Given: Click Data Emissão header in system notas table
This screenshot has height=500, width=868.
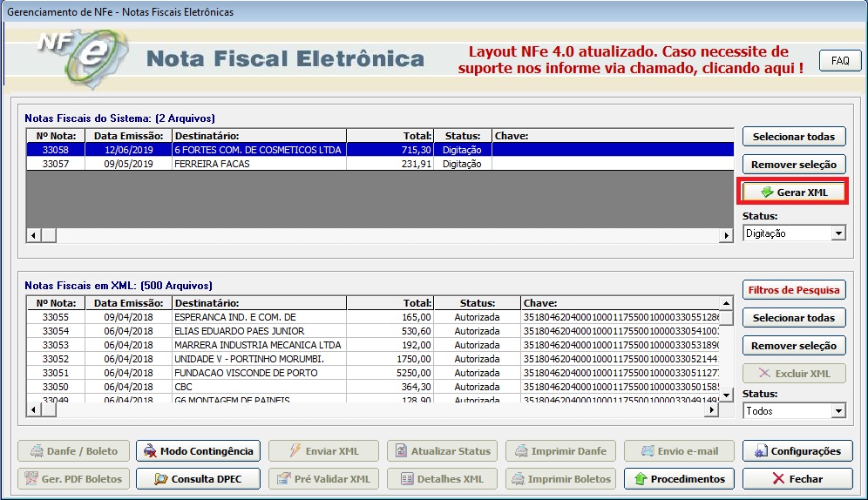Looking at the screenshot, I should tap(128, 136).
